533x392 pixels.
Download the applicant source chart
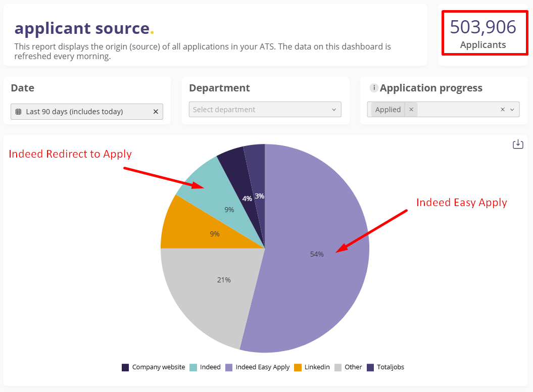[518, 144]
